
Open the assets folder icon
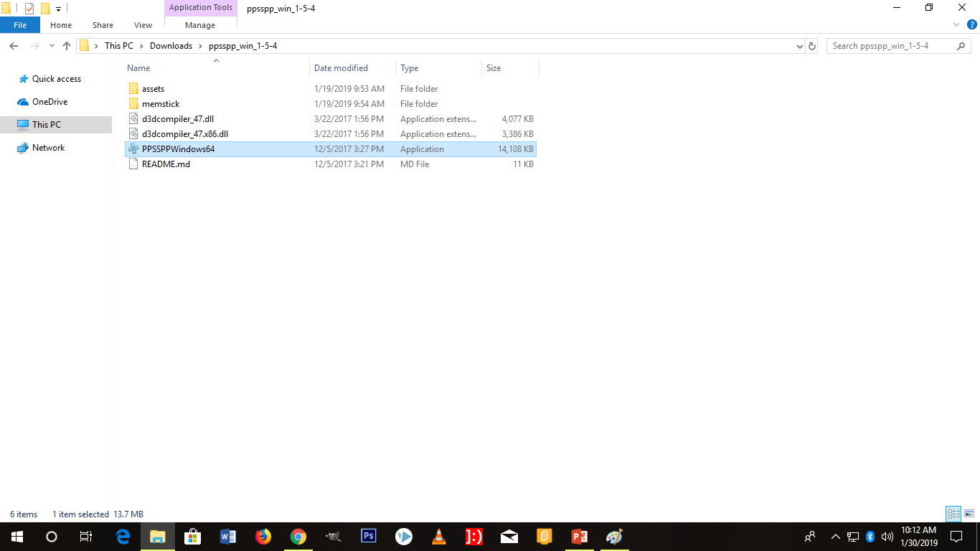pos(133,89)
